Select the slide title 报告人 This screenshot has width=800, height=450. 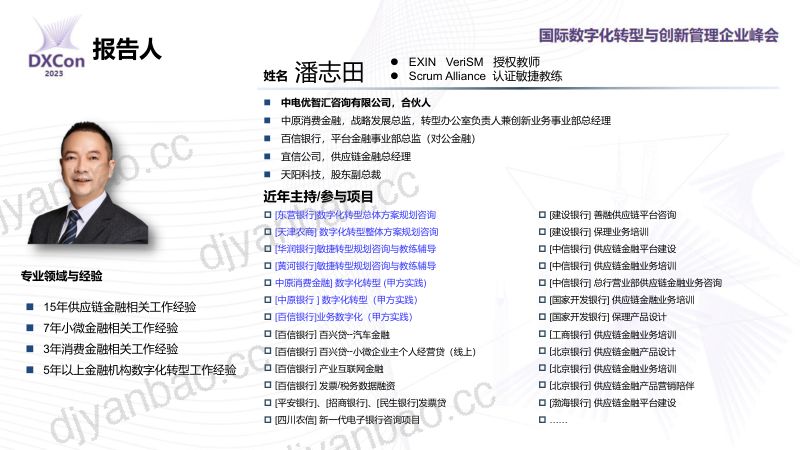coord(127,49)
